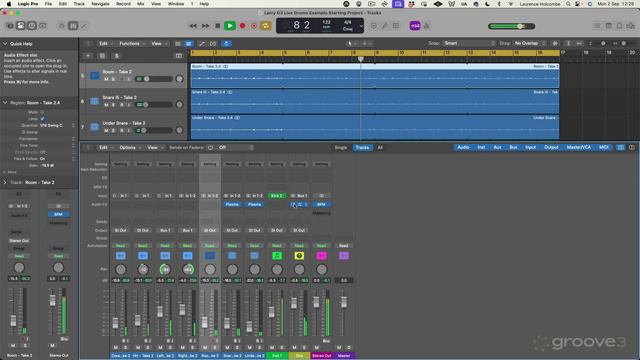Mute the Room - Take 2 track
This screenshot has width=640, height=360.
pos(106,79)
